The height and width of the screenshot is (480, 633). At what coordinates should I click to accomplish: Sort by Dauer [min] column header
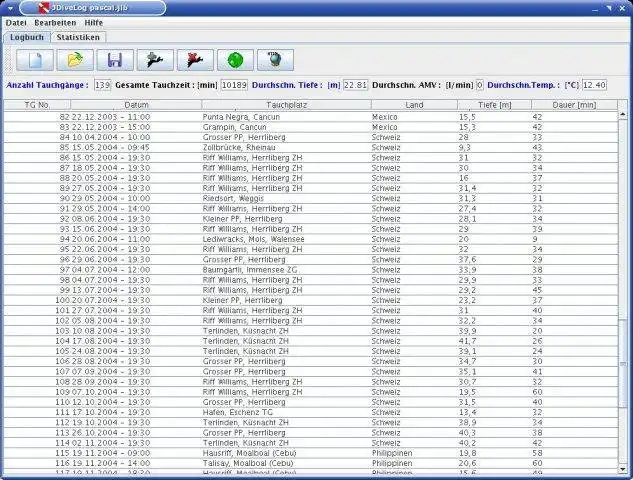pos(574,105)
